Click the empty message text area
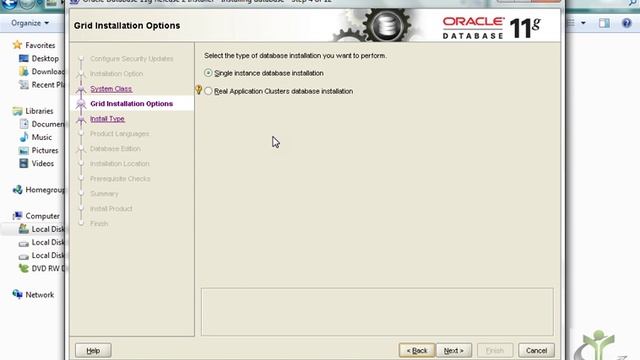640x360 pixels. pos(377,312)
